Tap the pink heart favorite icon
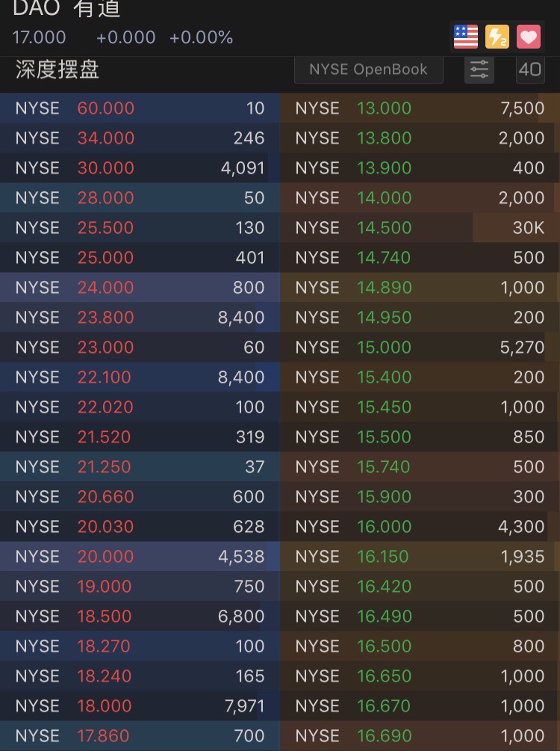Viewport: 560px width, 751px height. [x=529, y=37]
